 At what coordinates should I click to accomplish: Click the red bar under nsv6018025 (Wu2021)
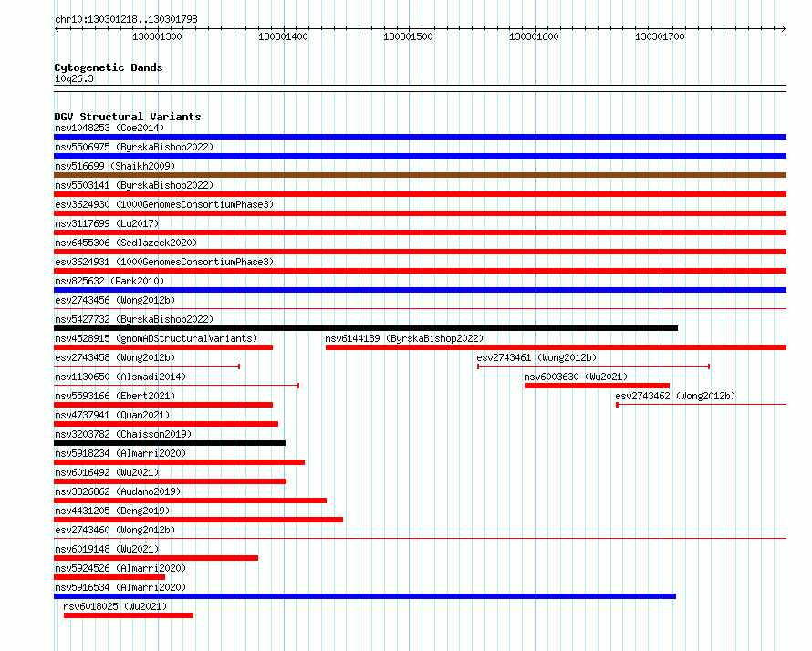129,615
